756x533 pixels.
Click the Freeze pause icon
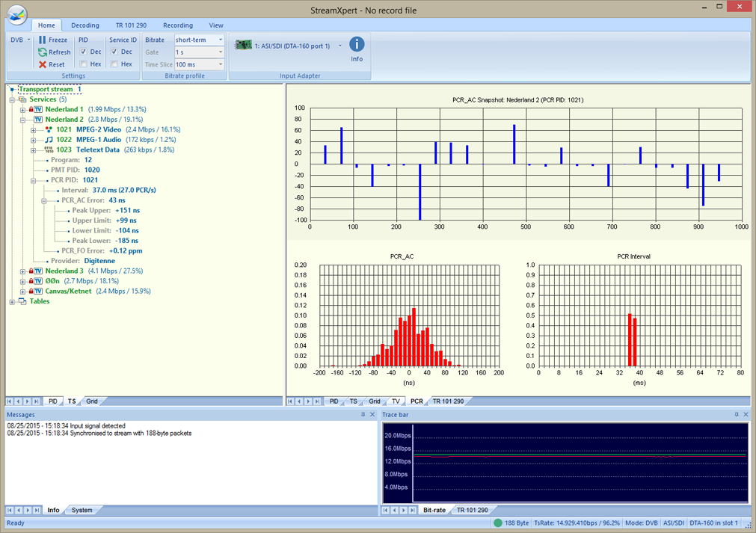[43, 40]
